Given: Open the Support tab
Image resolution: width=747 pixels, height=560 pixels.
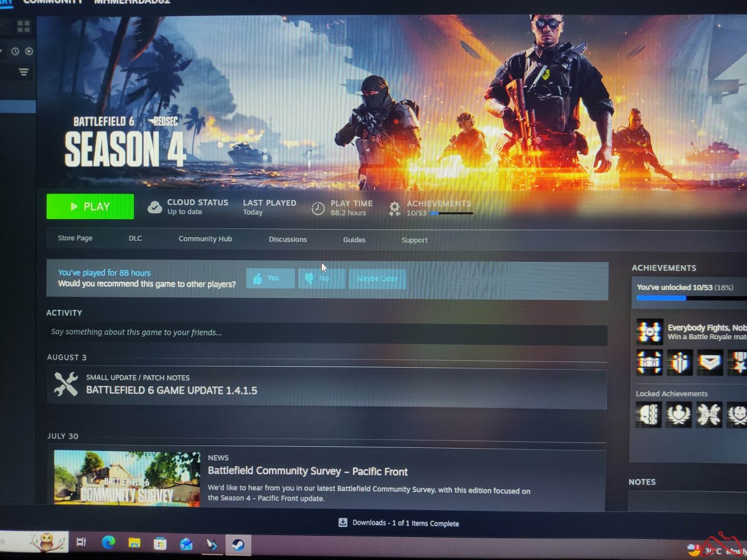Looking at the screenshot, I should point(415,240).
